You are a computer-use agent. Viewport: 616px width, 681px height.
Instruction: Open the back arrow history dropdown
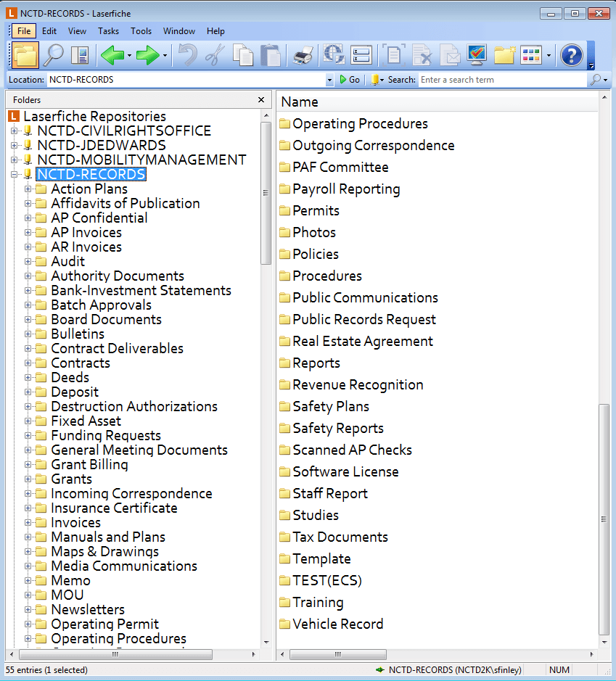click(129, 56)
